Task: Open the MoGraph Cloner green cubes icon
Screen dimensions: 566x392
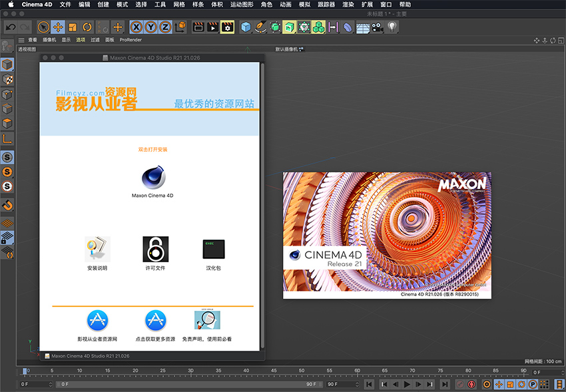Action: (319, 27)
